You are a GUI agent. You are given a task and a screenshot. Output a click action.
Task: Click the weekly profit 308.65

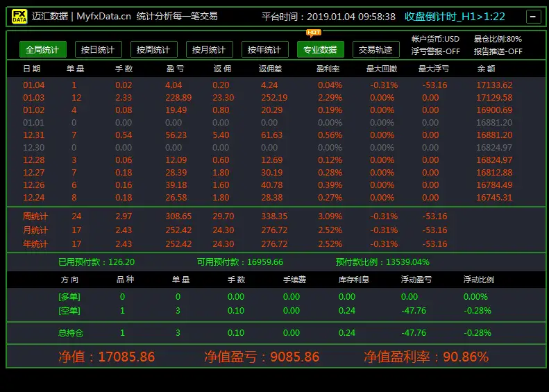click(x=178, y=216)
